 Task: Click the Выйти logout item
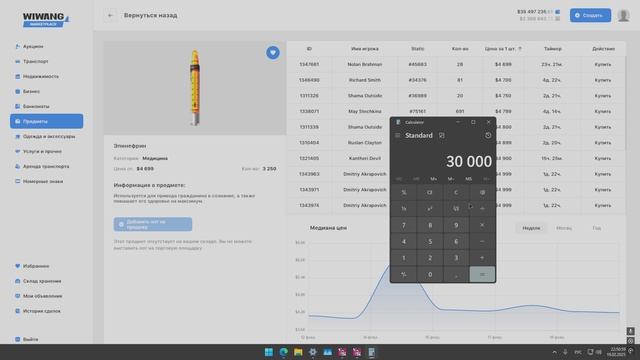click(x=27, y=339)
